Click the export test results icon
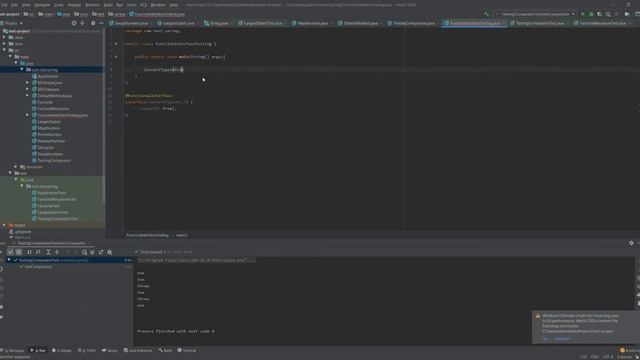 tap(101, 252)
